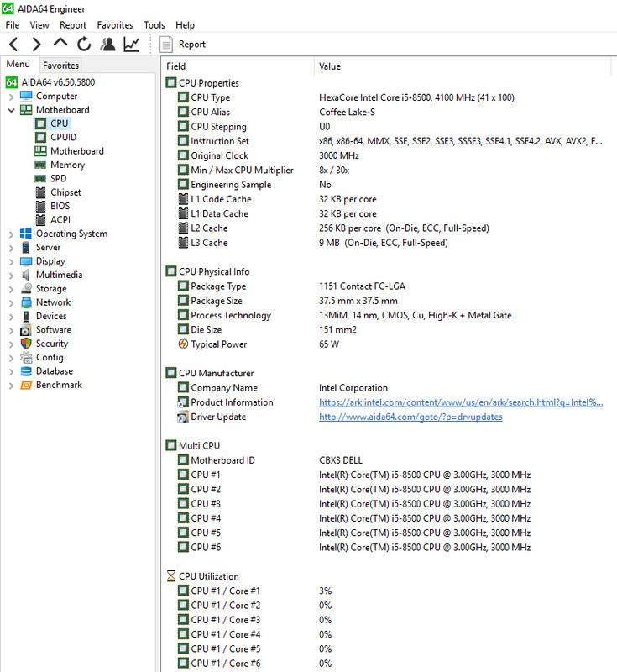Click the Display monitor icon

pyautogui.click(x=26, y=261)
